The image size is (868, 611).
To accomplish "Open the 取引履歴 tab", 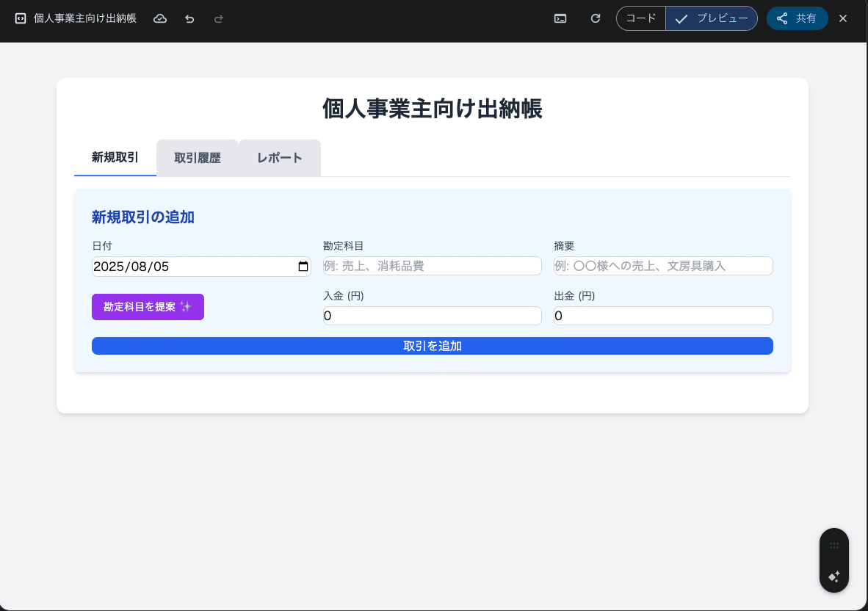I will click(x=198, y=159).
